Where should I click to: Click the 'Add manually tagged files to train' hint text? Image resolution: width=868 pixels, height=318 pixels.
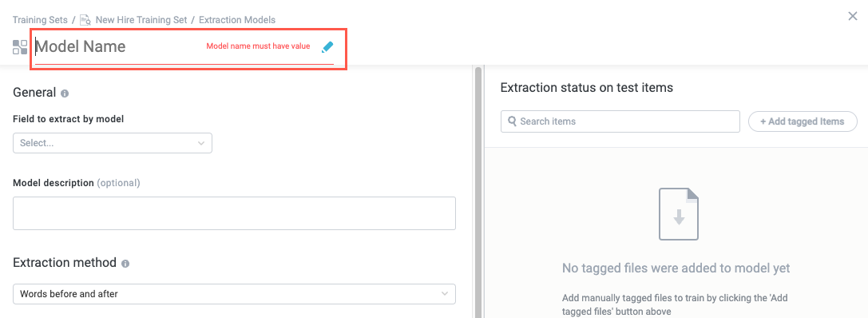pos(675,304)
